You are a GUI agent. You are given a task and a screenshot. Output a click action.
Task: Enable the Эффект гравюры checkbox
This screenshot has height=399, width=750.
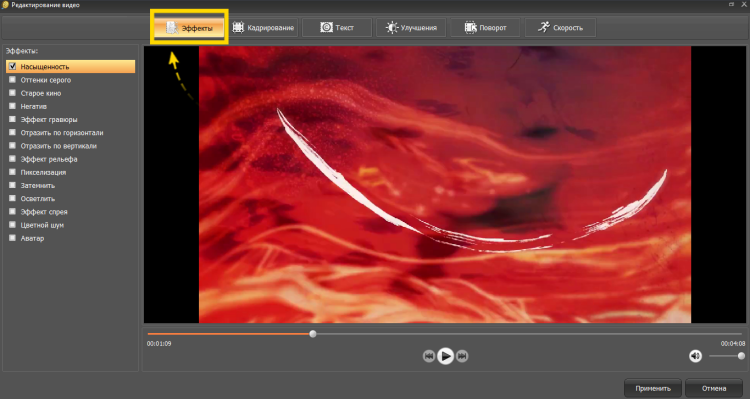click(12, 119)
